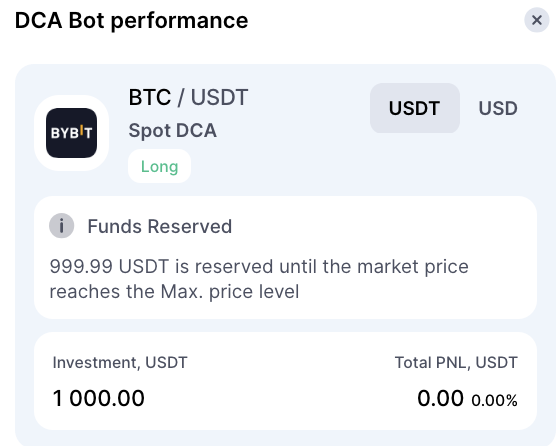
Task: Click the Bybit exchange logo
Action: pos(72,133)
